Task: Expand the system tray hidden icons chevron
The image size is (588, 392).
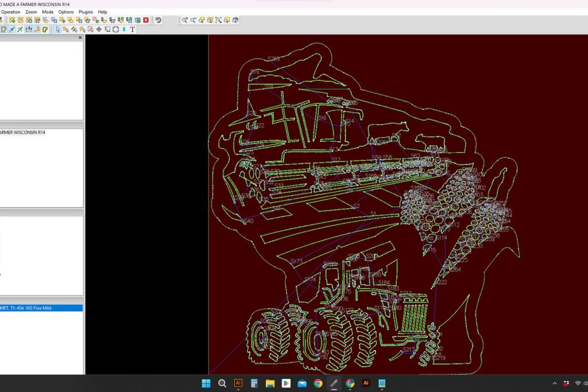Action: click(555, 383)
